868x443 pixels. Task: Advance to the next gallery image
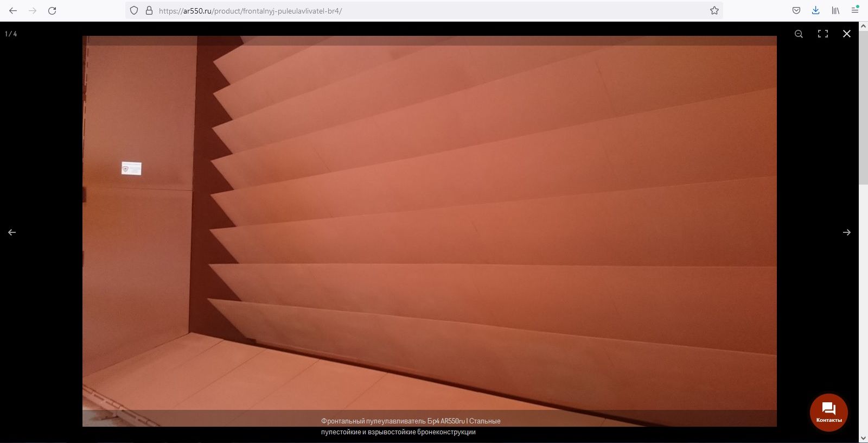846,232
